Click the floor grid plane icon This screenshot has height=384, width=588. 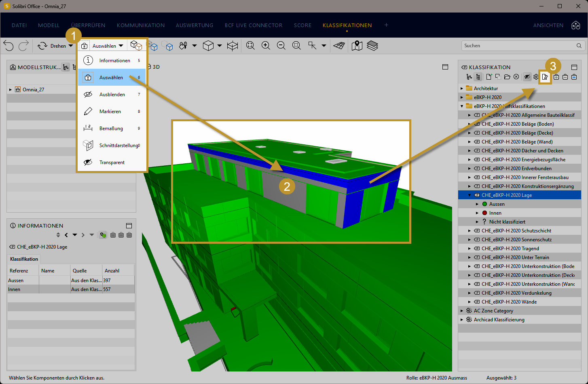(339, 46)
